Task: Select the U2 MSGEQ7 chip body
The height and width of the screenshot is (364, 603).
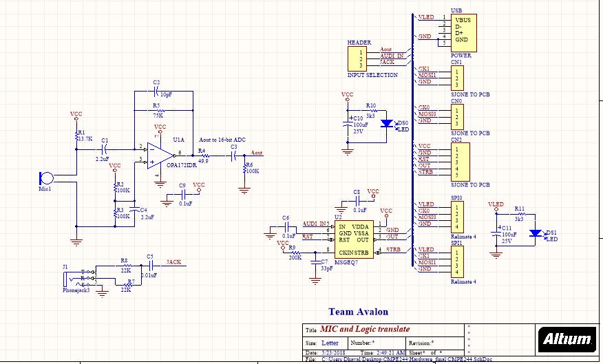Action: tap(354, 239)
